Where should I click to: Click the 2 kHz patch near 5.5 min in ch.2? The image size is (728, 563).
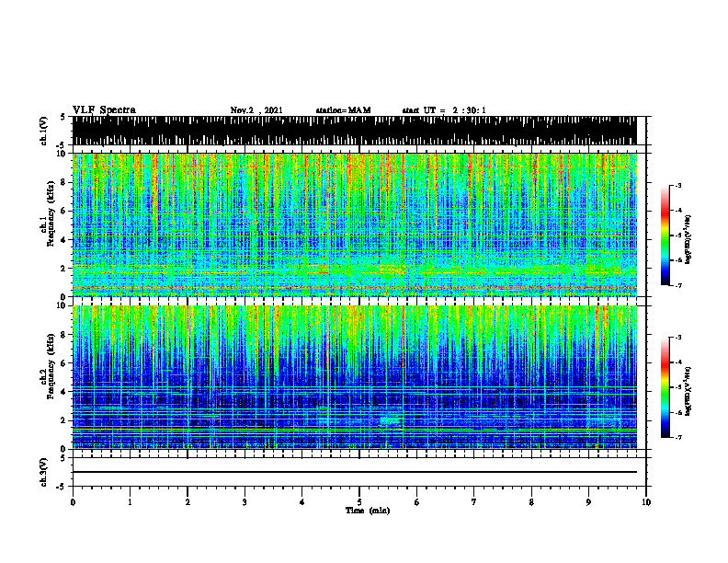click(x=390, y=420)
